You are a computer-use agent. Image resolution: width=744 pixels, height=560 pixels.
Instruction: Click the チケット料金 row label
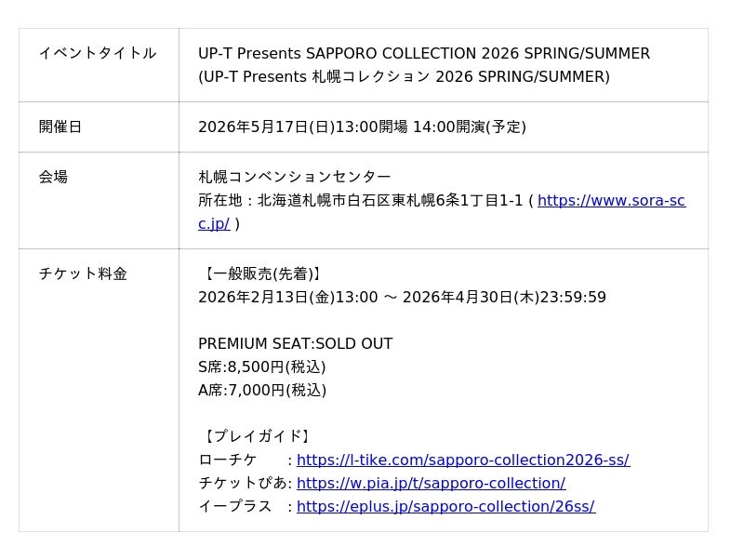click(83, 273)
